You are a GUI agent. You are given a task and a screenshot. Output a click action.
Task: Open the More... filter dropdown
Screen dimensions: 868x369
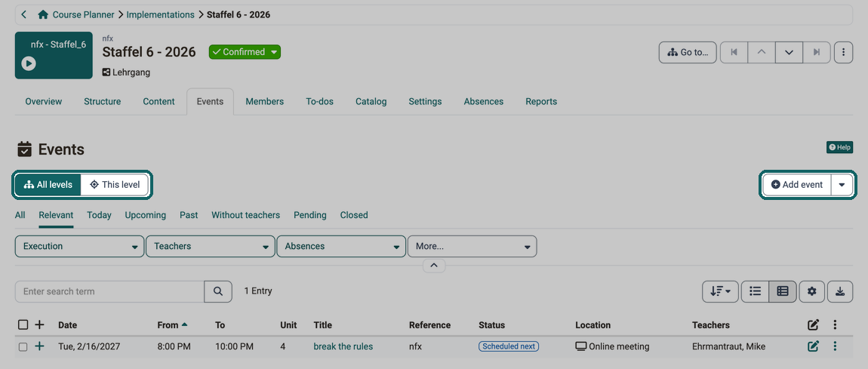(472, 246)
